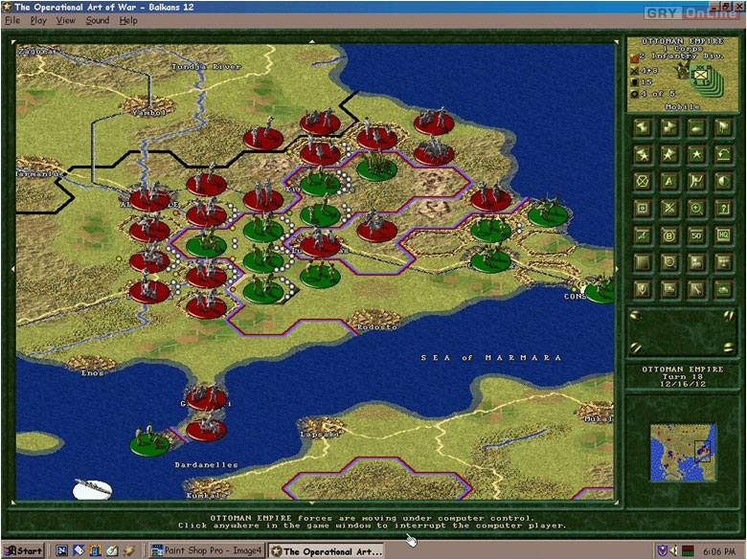Click the question mark button
The width and height of the screenshot is (747, 560).
(723, 209)
